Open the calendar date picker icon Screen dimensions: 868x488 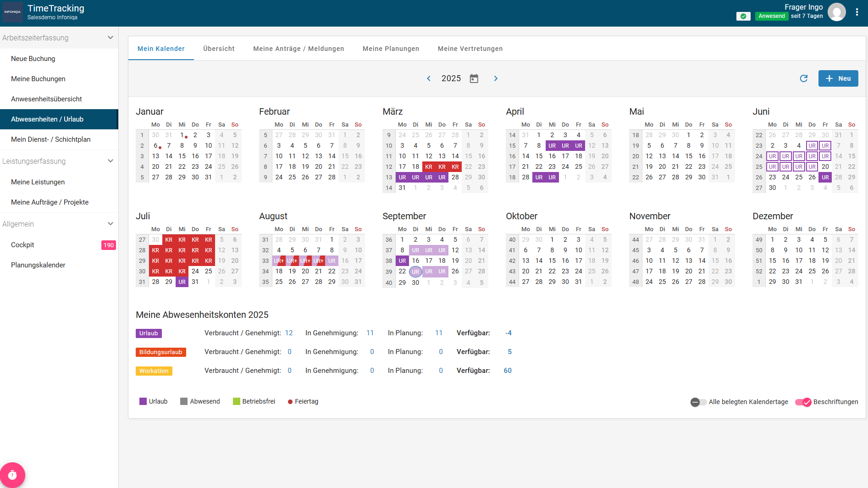coord(474,78)
